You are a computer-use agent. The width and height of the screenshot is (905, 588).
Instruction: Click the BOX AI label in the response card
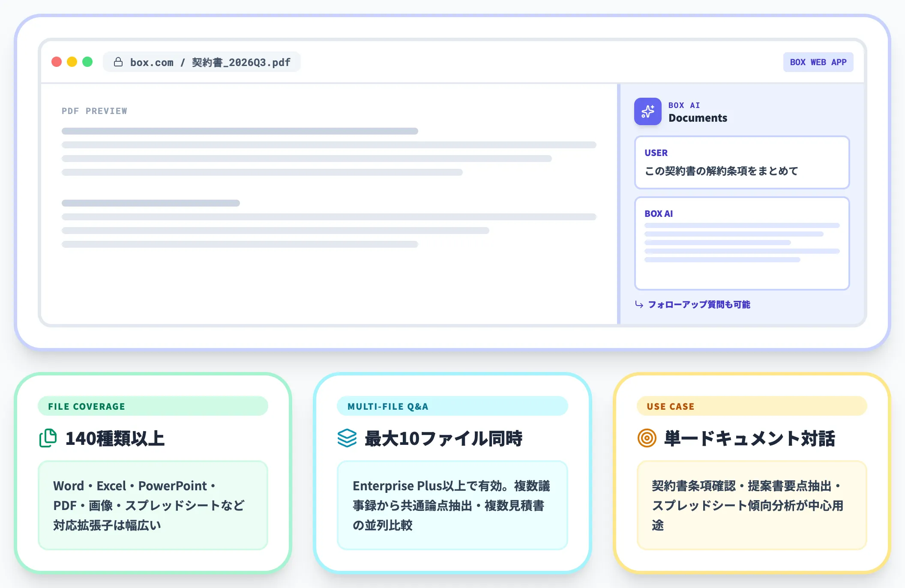coord(659,213)
